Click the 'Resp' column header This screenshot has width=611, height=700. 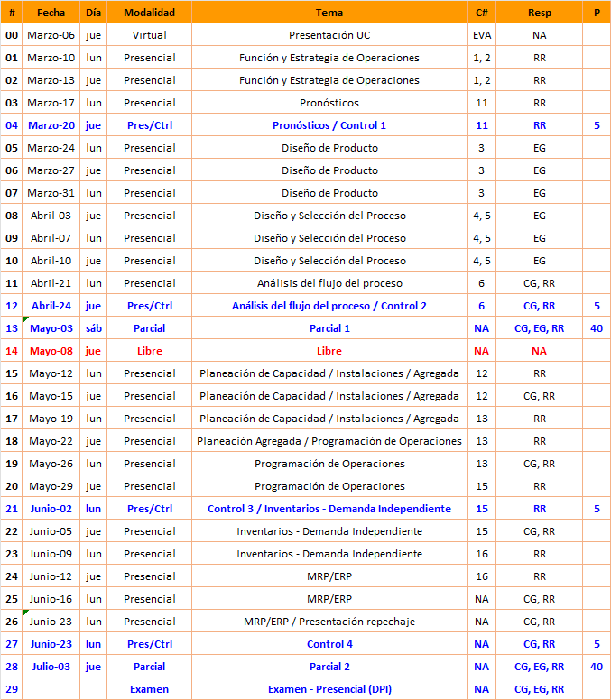[539, 13]
